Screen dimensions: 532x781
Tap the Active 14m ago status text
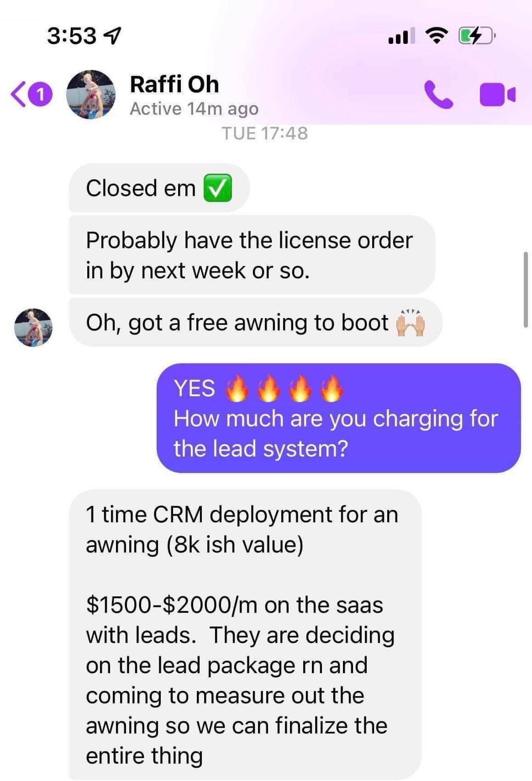(x=194, y=109)
